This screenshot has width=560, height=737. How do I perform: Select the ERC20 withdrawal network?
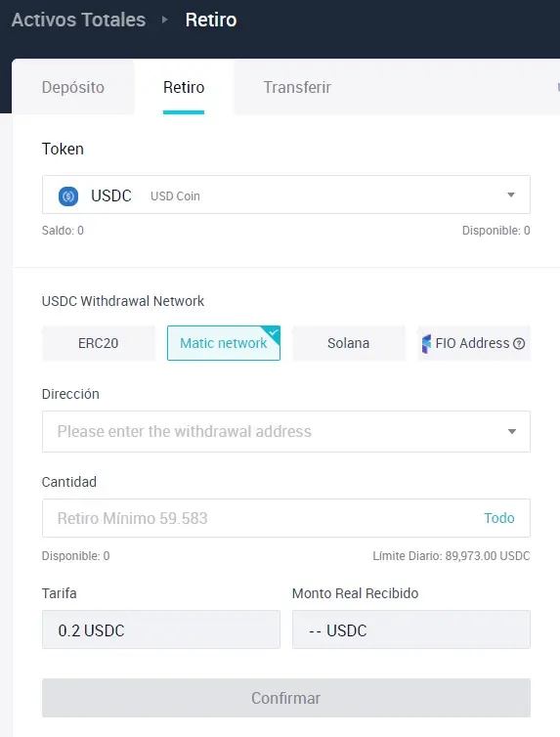pos(99,343)
